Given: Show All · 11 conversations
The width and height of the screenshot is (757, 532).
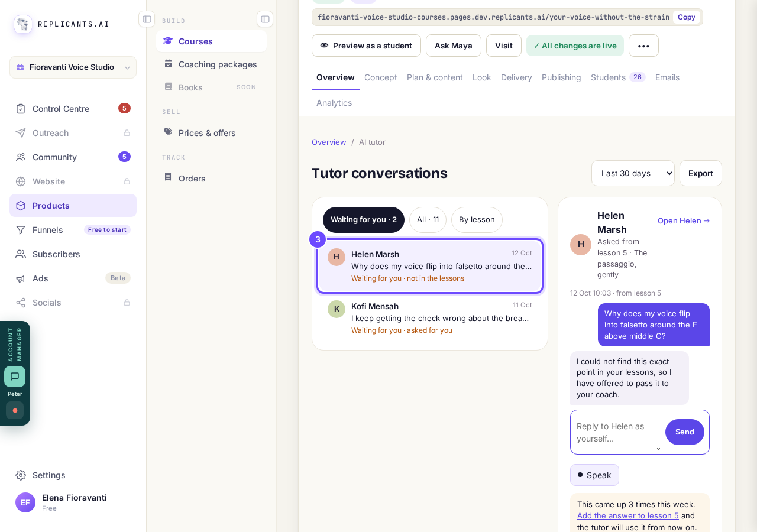Looking at the screenshot, I should [x=428, y=220].
